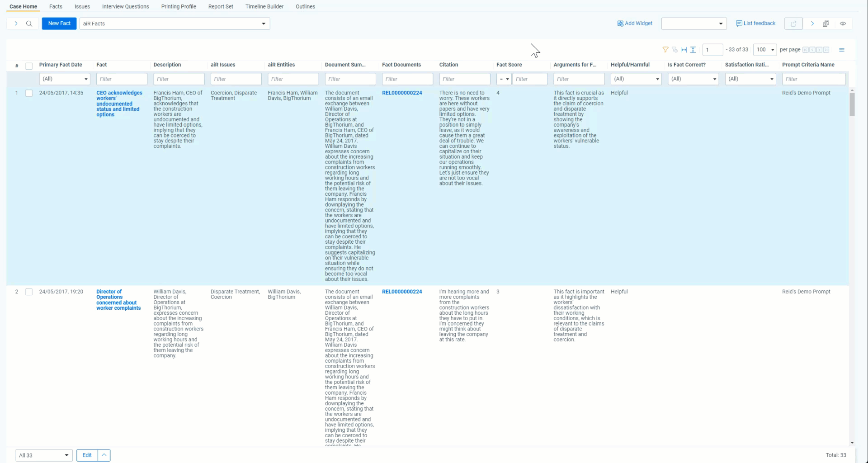
Task: Open the search magnifier icon
Action: [29, 24]
